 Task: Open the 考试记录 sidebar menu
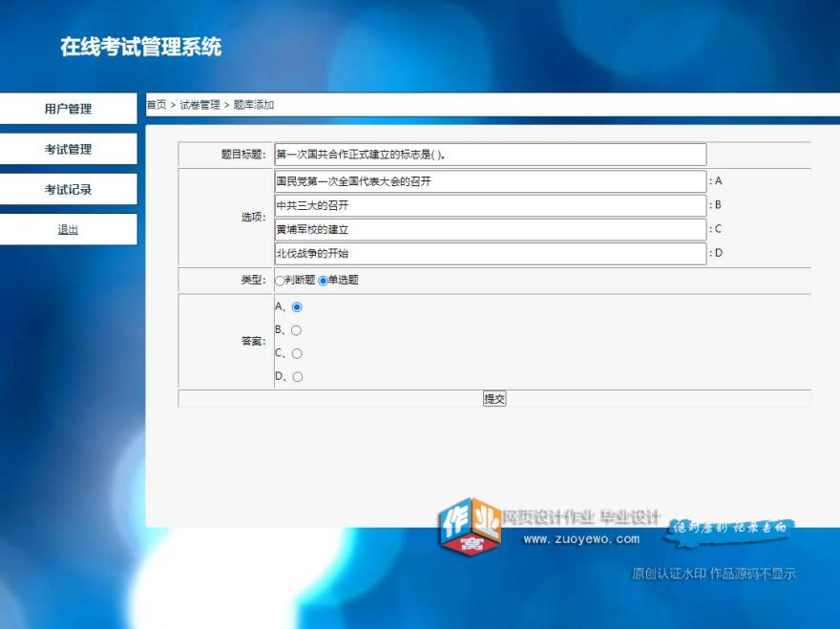[67, 189]
